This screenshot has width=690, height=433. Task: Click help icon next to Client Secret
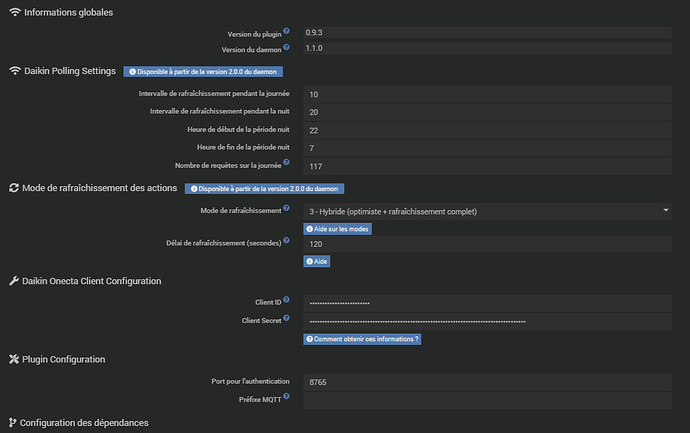point(286,318)
